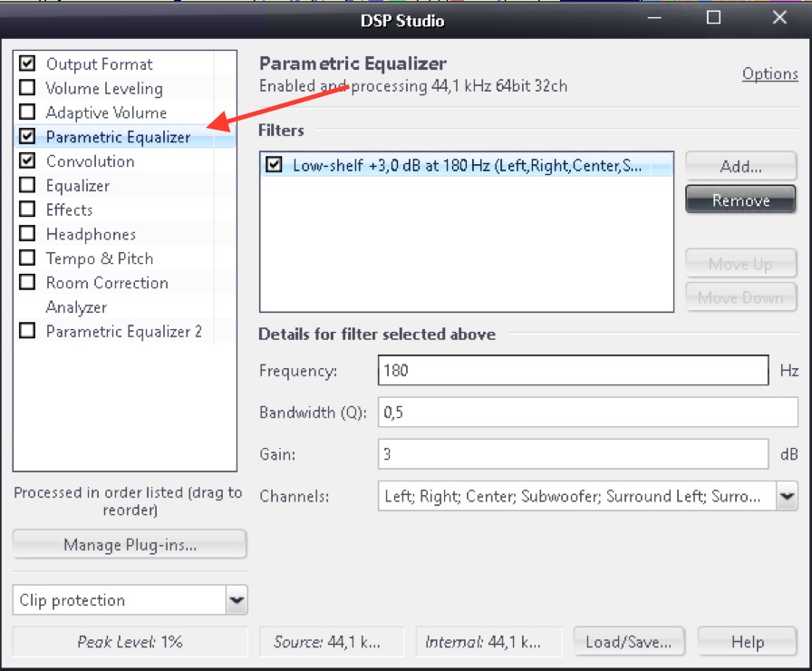812x671 pixels.
Task: Enable the Adaptive Volume checkbox
Action: coord(27,112)
